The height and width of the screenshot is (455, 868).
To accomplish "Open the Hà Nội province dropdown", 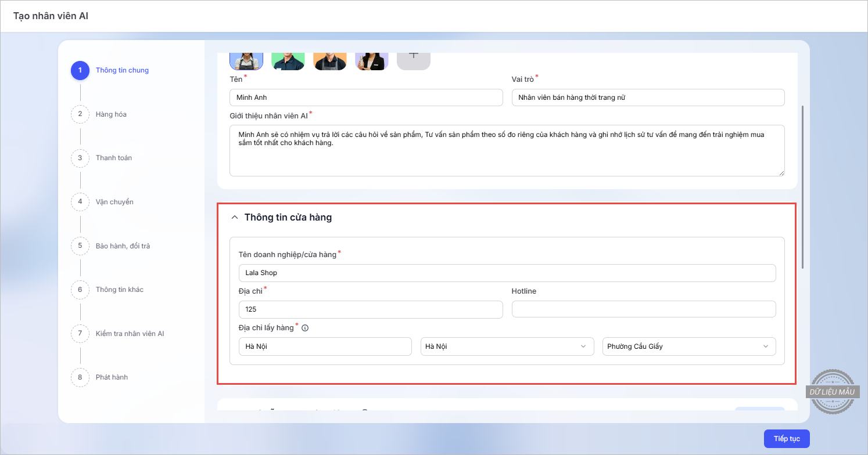I will pos(507,346).
